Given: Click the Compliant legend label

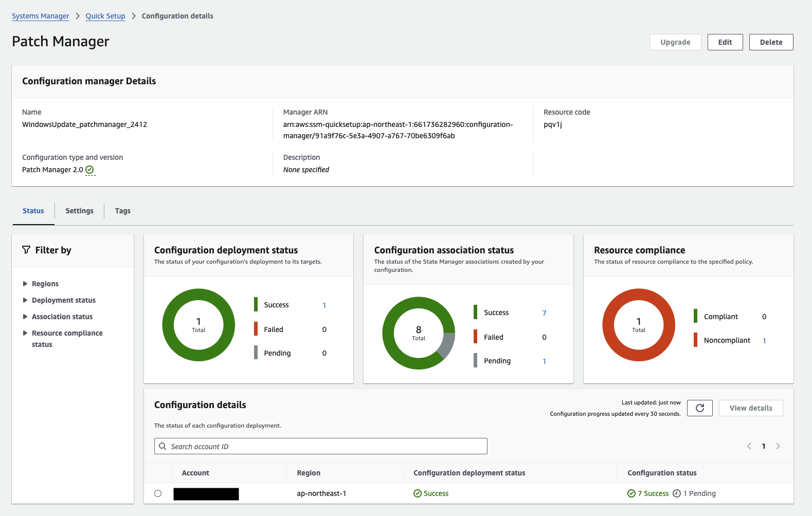Looking at the screenshot, I should [720, 317].
